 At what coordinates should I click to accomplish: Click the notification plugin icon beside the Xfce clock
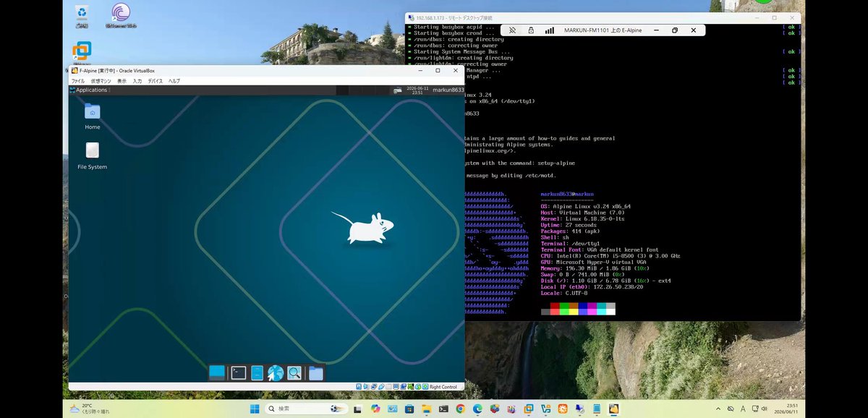pyautogui.click(x=398, y=90)
